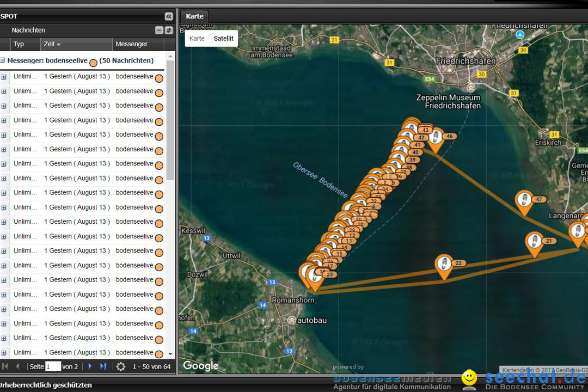
Task: Click the Nachrichten panel title
Action: point(28,30)
